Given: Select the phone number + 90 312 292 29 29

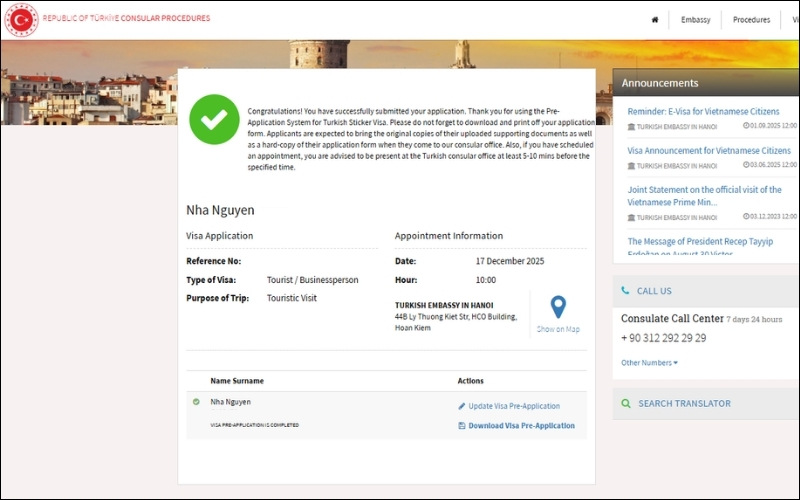Looking at the screenshot, I should click(663, 338).
